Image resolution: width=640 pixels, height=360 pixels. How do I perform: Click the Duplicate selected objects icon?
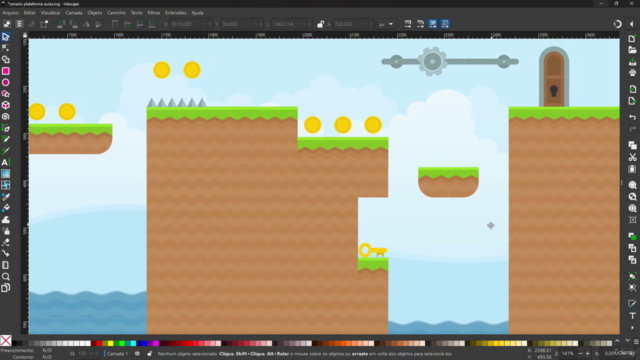[632, 236]
